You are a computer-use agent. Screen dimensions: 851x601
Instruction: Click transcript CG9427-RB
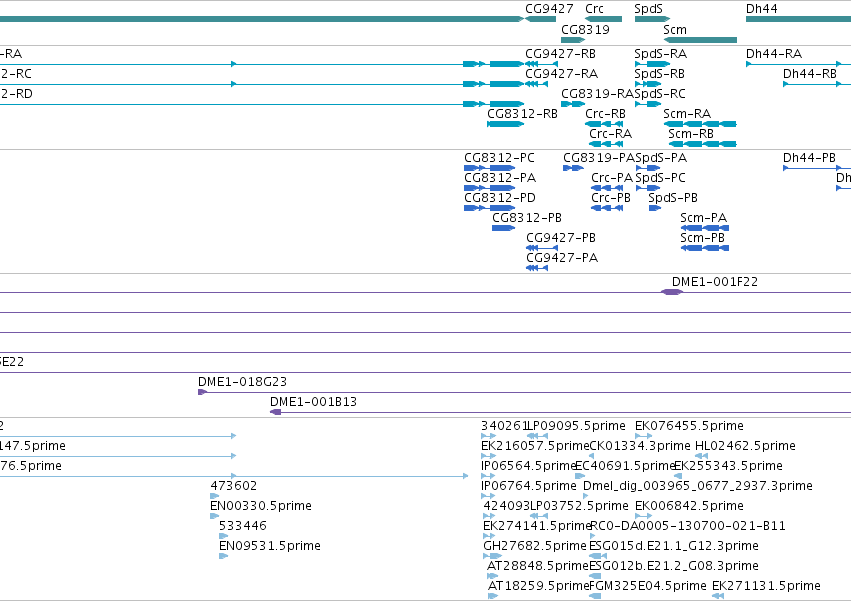[x=560, y=54]
